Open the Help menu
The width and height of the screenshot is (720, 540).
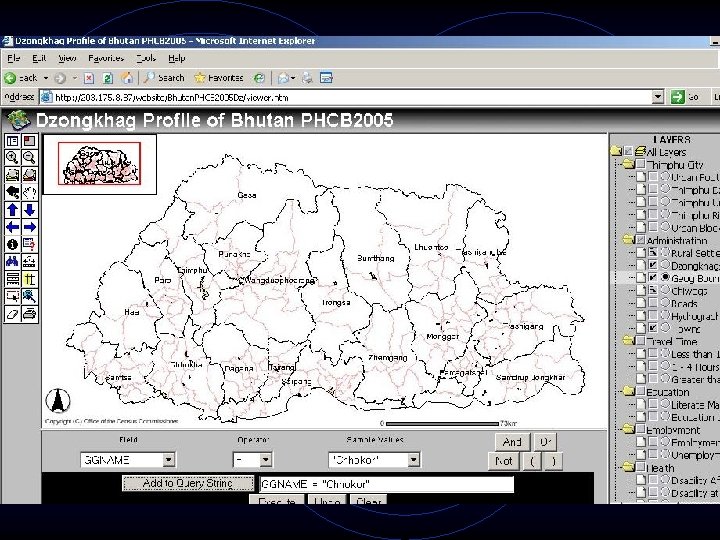click(176, 58)
